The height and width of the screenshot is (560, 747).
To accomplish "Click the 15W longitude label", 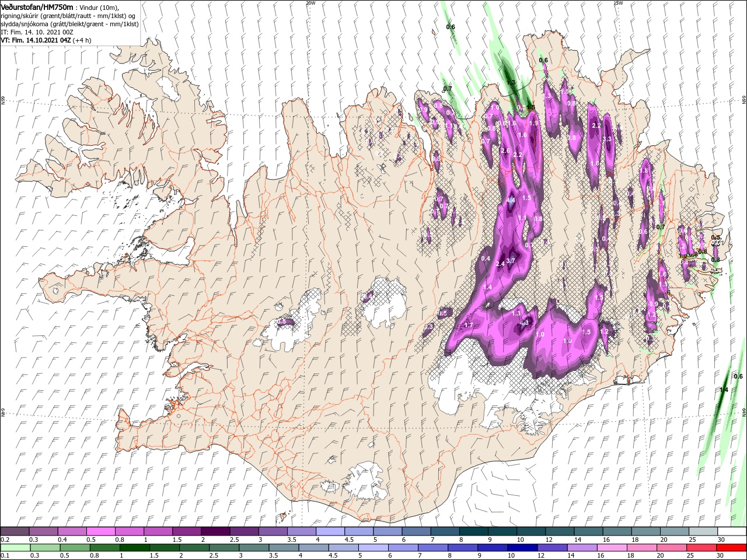I will (x=618, y=3).
